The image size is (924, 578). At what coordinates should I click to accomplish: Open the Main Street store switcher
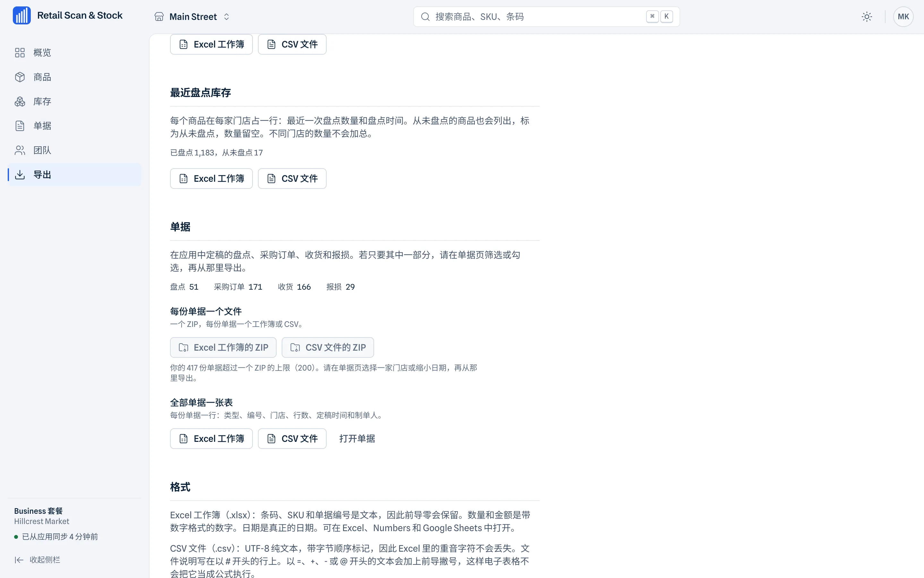[192, 17]
